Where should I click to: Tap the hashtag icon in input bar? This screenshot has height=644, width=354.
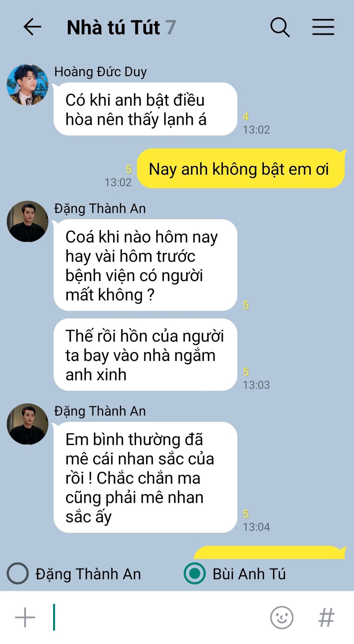pos(326,617)
